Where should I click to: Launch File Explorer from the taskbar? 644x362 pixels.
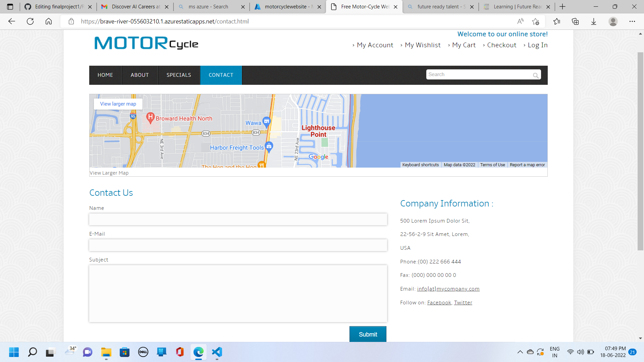pos(106,352)
